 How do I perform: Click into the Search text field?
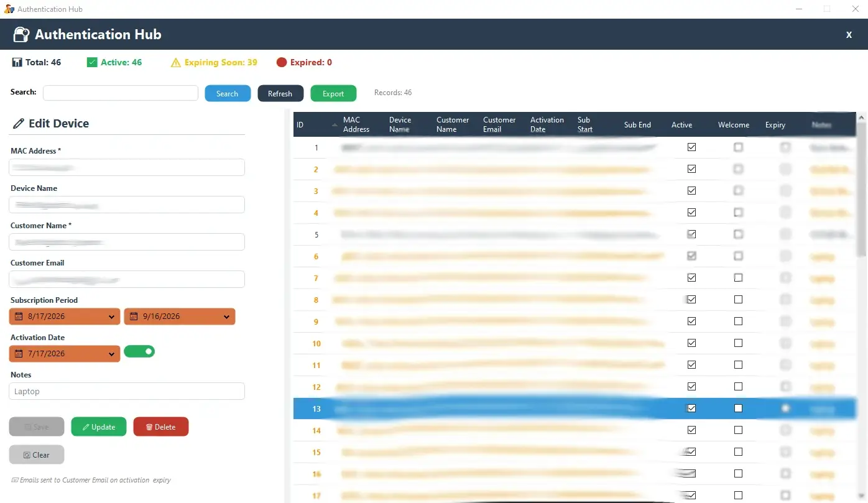click(x=121, y=93)
